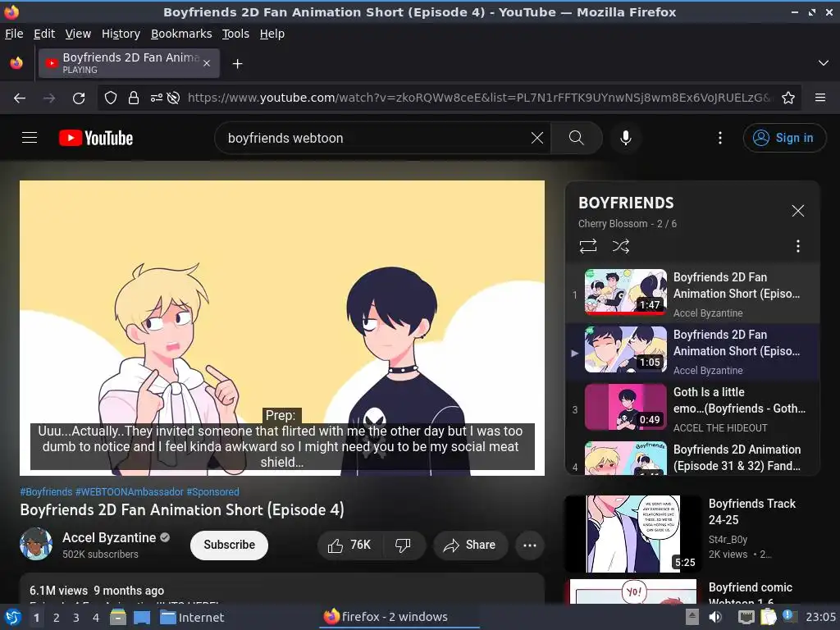Open the Tools menu
Image resolution: width=840 pixels, height=630 pixels.
(x=235, y=34)
